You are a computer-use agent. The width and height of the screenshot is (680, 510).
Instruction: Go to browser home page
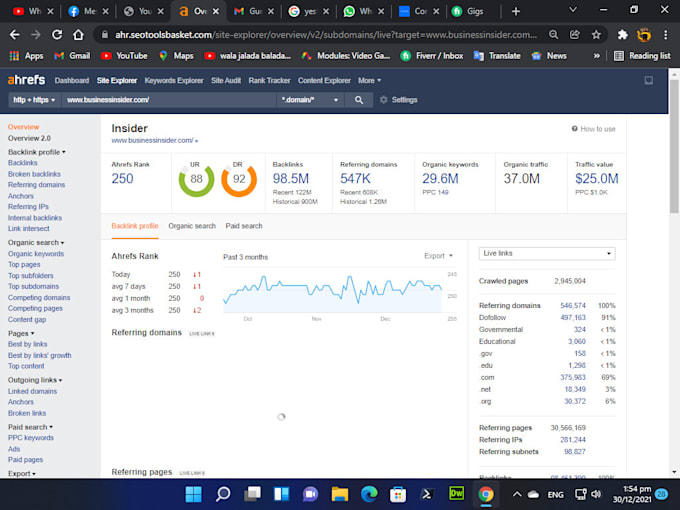tap(78, 35)
